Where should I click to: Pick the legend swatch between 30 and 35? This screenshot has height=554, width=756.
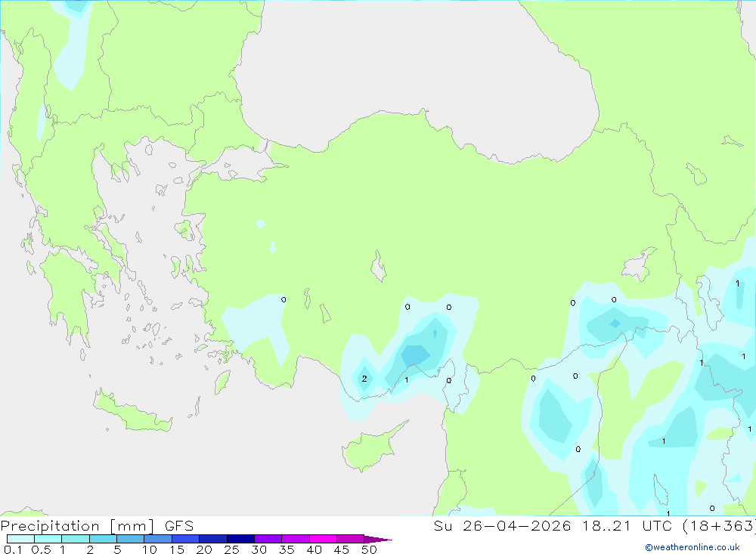coord(268,539)
